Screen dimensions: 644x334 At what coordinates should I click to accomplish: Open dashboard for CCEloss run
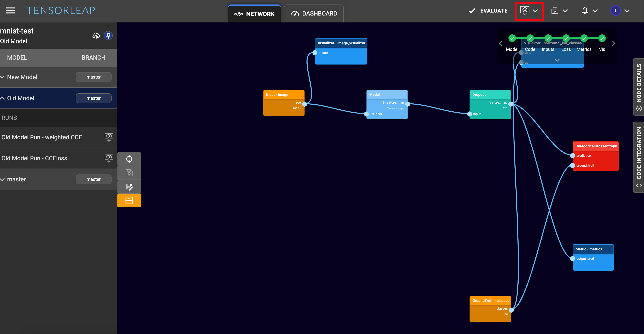pyautogui.click(x=109, y=158)
